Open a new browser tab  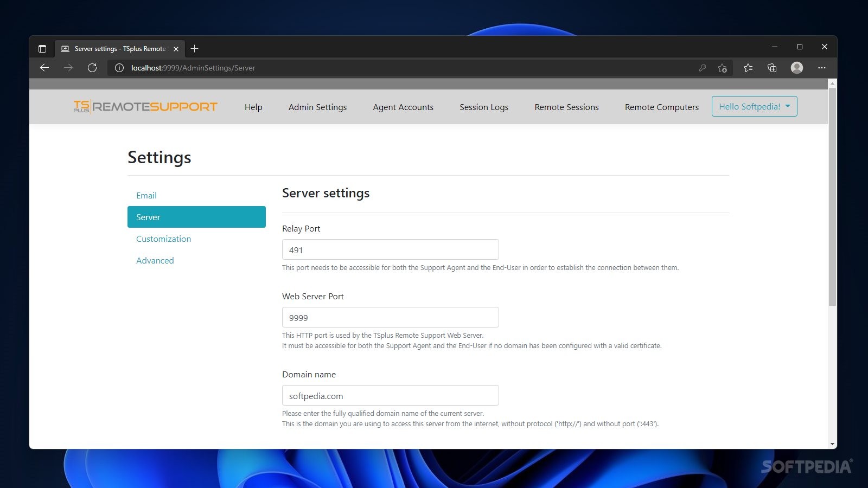click(195, 49)
